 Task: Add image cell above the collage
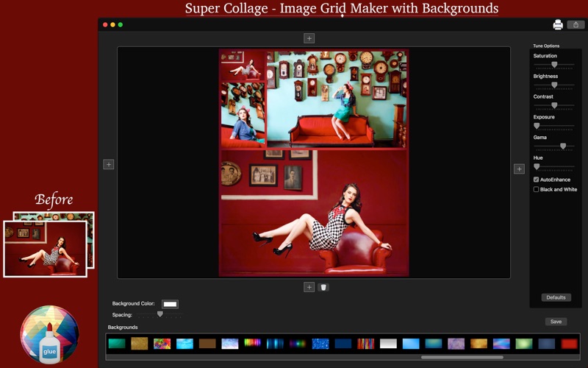click(309, 38)
